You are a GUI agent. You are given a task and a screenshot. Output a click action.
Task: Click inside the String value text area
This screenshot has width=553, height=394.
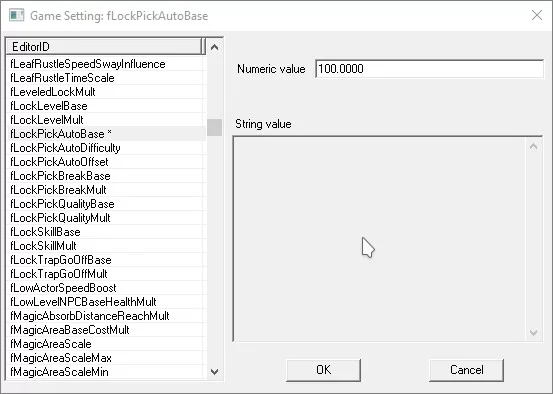click(x=379, y=239)
